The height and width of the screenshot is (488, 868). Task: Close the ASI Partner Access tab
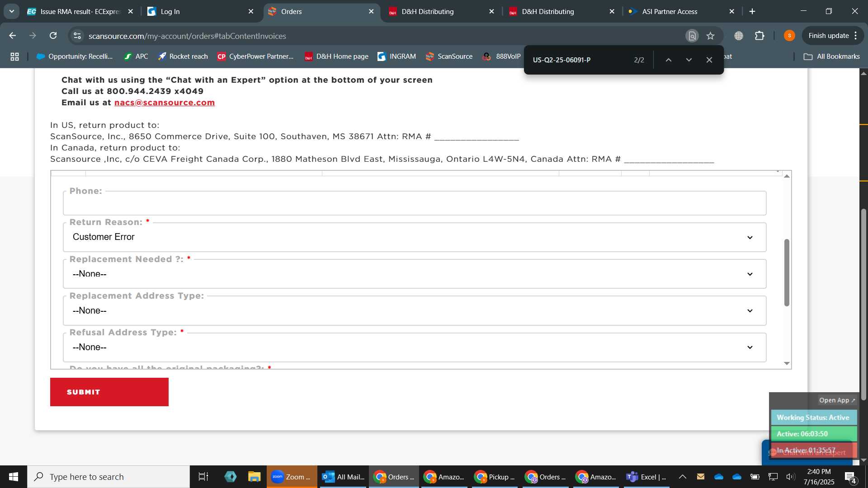(732, 11)
